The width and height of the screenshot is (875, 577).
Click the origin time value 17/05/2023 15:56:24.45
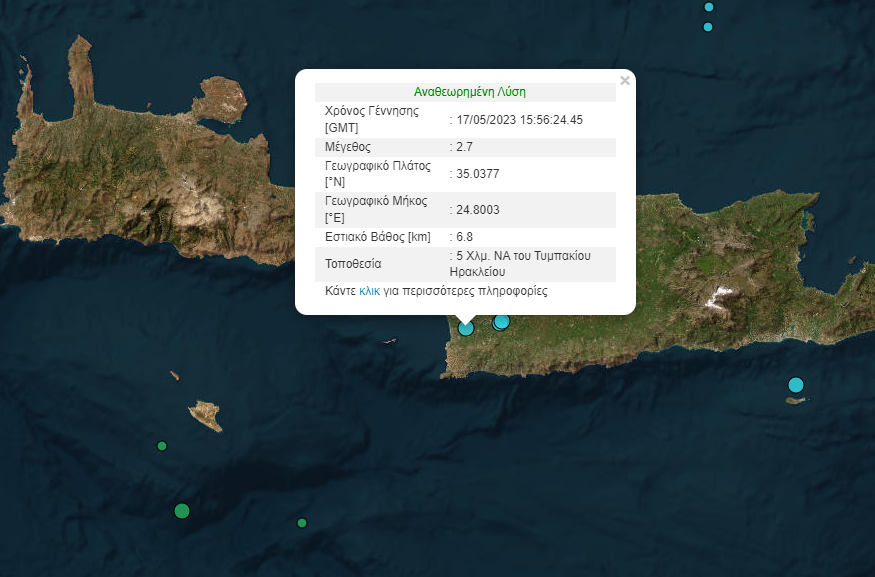[x=519, y=120]
